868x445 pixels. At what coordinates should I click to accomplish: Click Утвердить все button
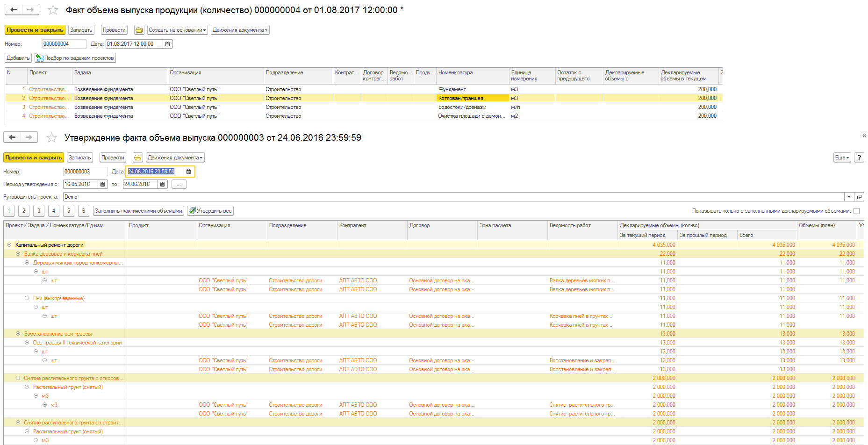(210, 211)
